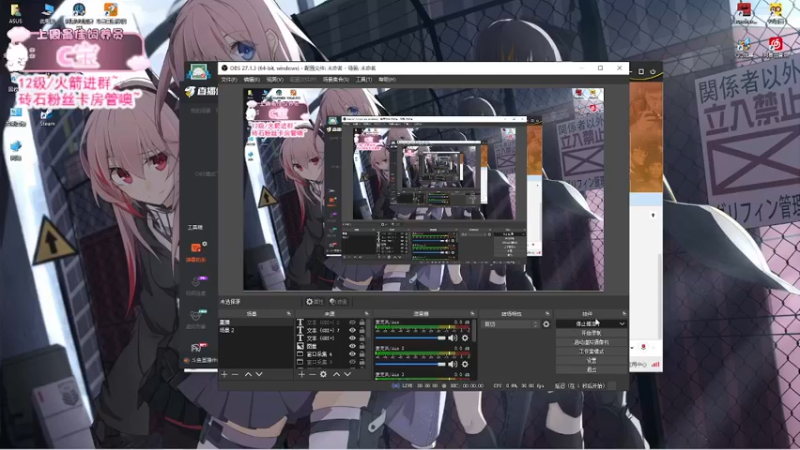Screen dimensions: 800x450
Task: Pop out the Scene Transitions dock panel
Action: 547,314
